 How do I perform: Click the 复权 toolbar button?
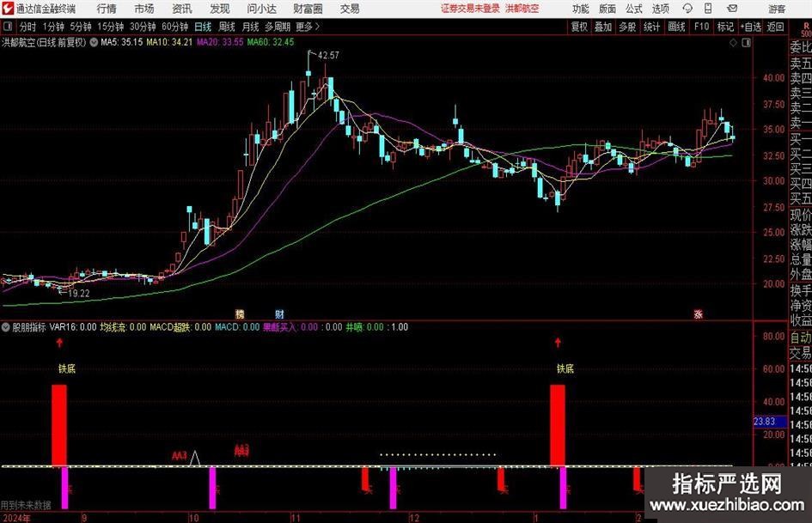[579, 27]
